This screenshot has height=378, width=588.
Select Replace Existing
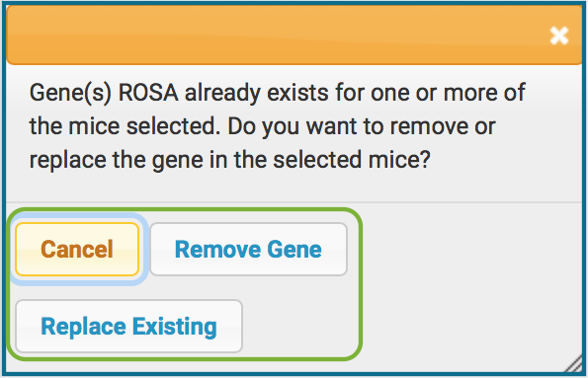(129, 326)
